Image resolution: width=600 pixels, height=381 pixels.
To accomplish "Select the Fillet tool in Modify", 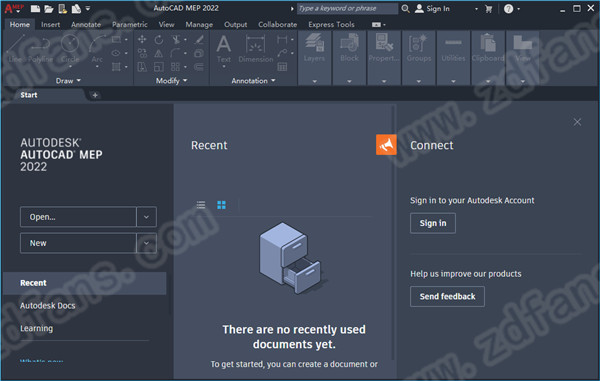I will (x=176, y=53).
